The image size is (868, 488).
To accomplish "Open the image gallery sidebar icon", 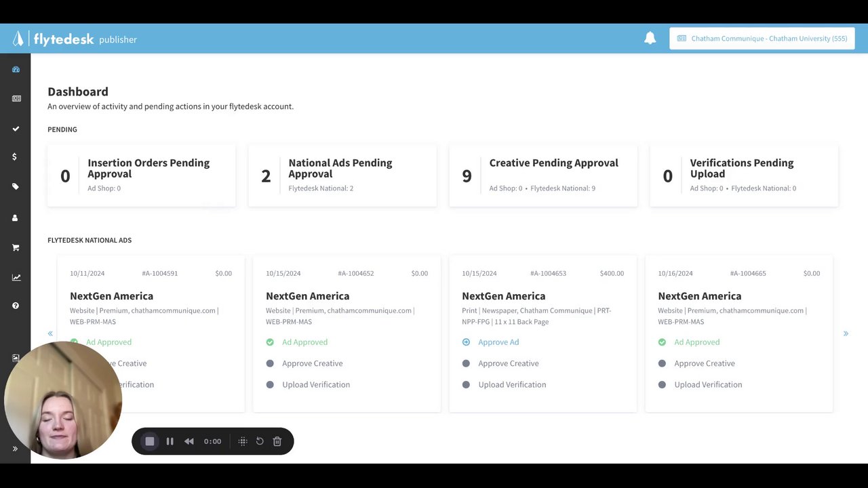I will [16, 358].
